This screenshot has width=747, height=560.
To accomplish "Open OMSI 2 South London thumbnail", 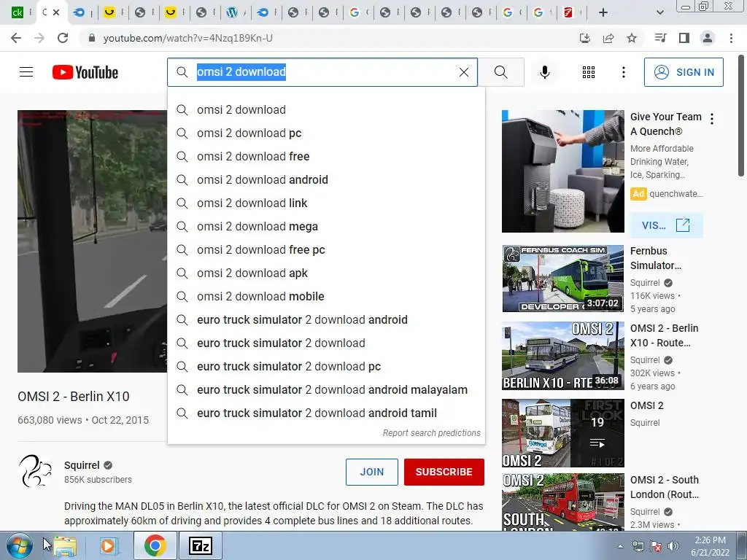I will point(562,502).
